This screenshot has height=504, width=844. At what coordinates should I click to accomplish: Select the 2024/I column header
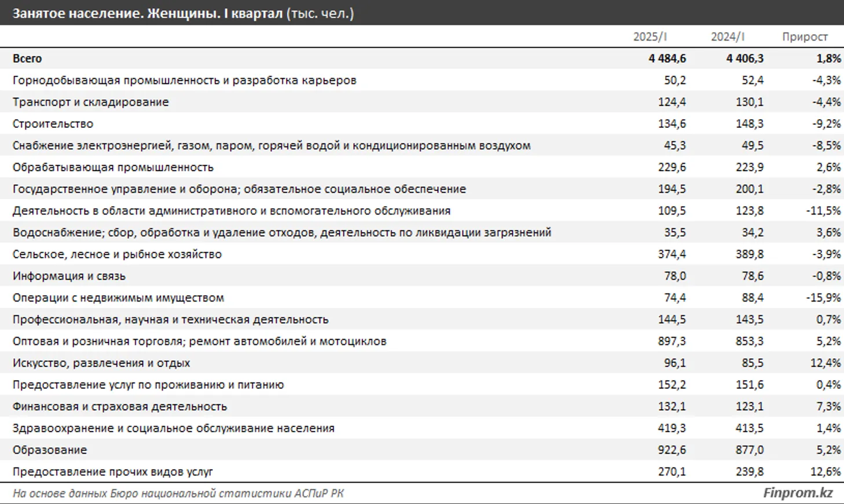pos(728,36)
